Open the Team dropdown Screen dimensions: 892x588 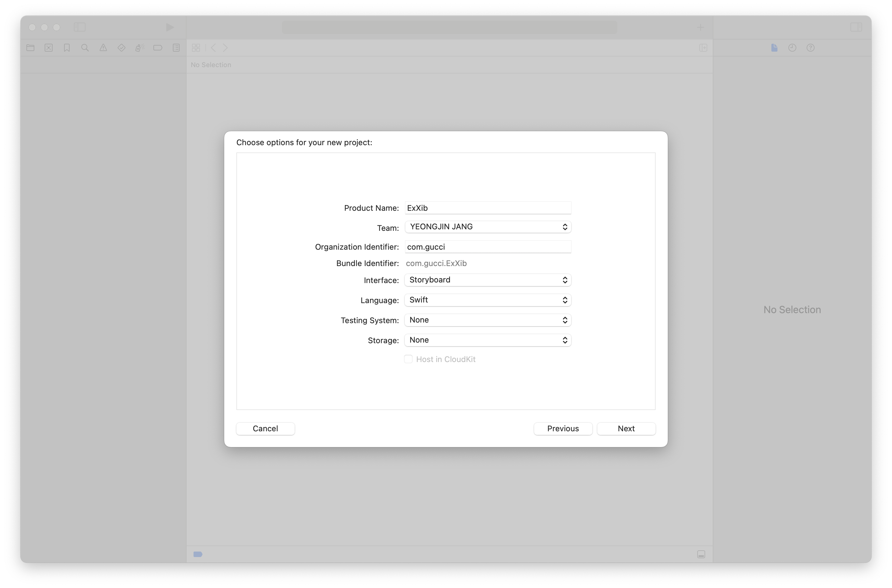(x=488, y=227)
